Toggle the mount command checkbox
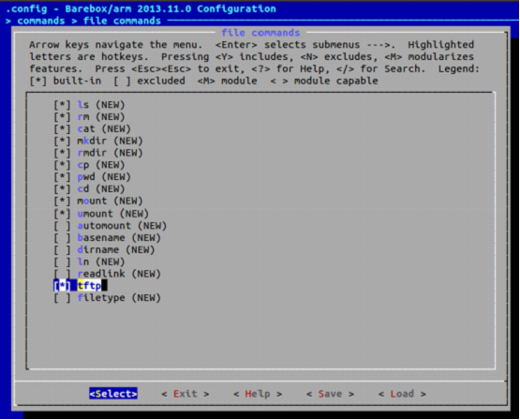The width and height of the screenshot is (520, 420). [62, 201]
